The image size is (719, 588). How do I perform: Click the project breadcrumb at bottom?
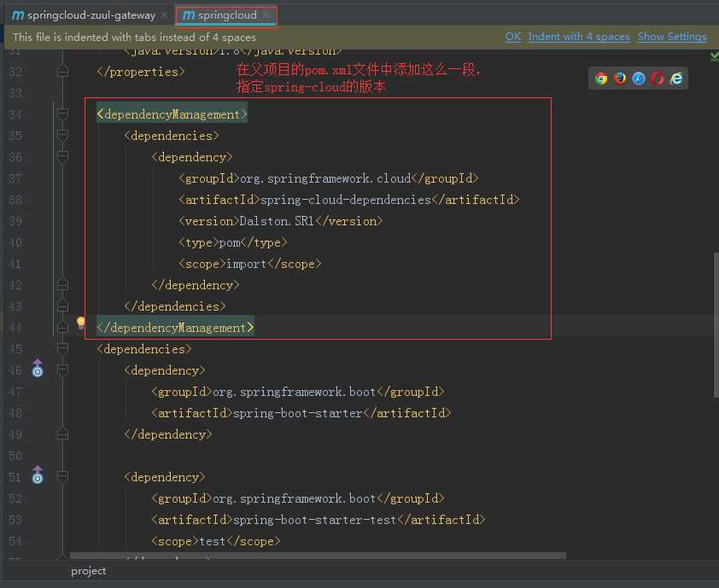coord(89,571)
